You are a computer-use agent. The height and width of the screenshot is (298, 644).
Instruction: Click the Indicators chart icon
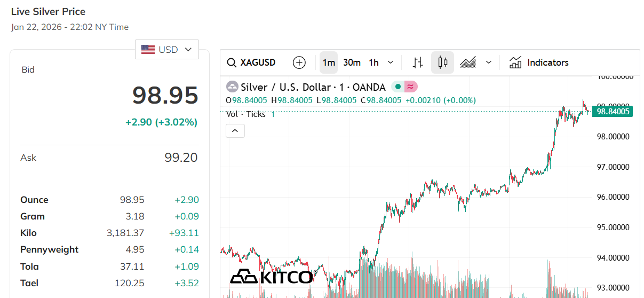515,62
